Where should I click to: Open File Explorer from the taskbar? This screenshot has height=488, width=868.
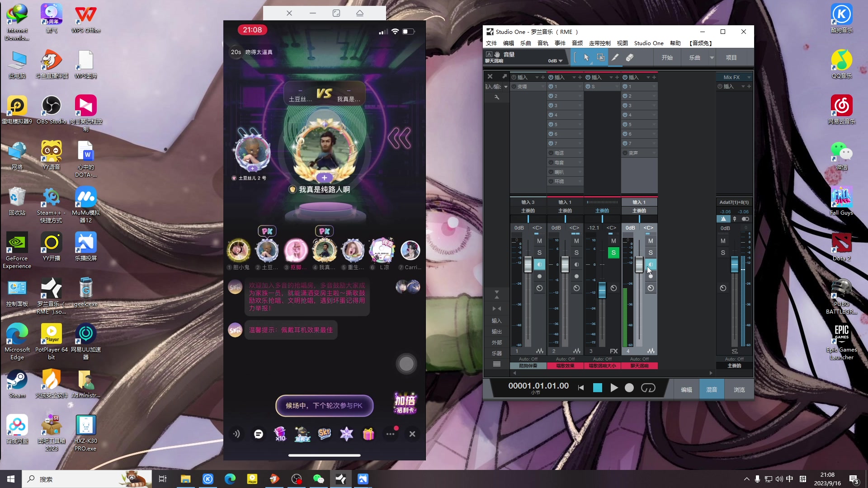(x=185, y=479)
